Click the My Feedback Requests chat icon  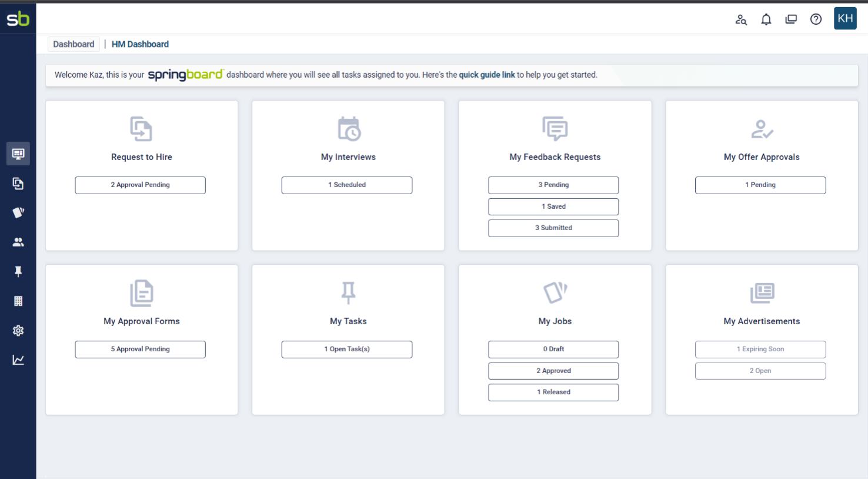pyautogui.click(x=555, y=129)
